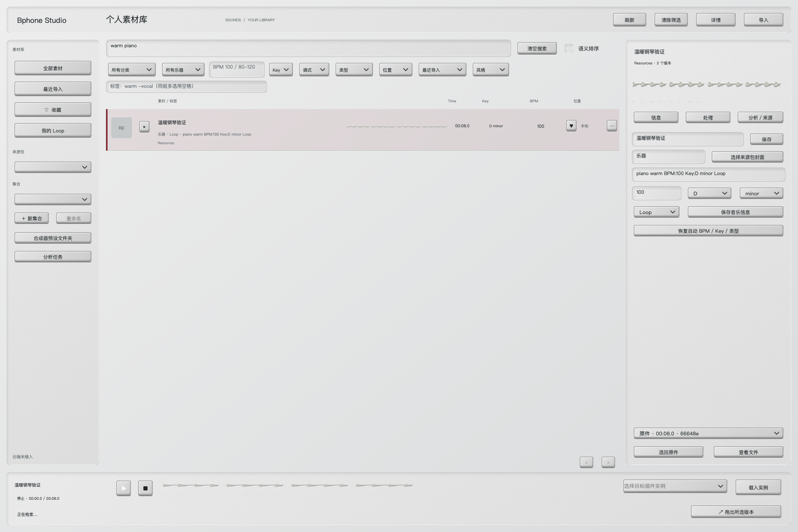798x532 pixels.
Task: Open the 所有乐器 instrument dropdown
Action: coord(183,70)
